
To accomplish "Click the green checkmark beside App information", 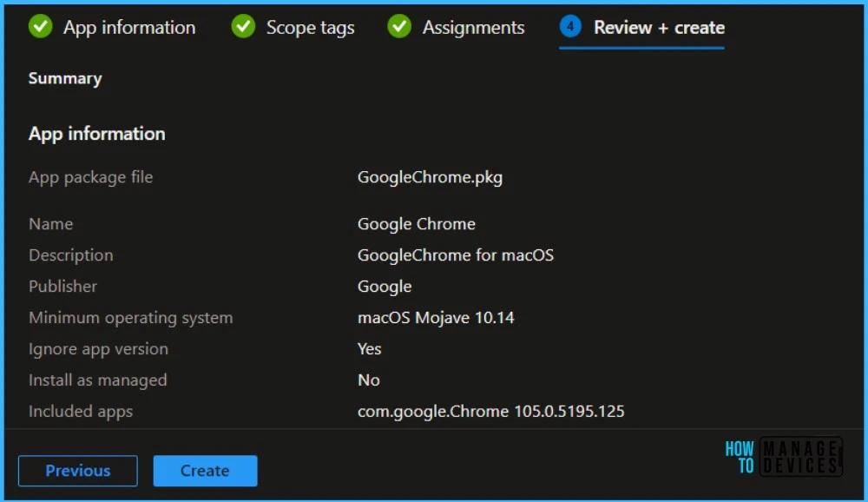I will tap(41, 26).
